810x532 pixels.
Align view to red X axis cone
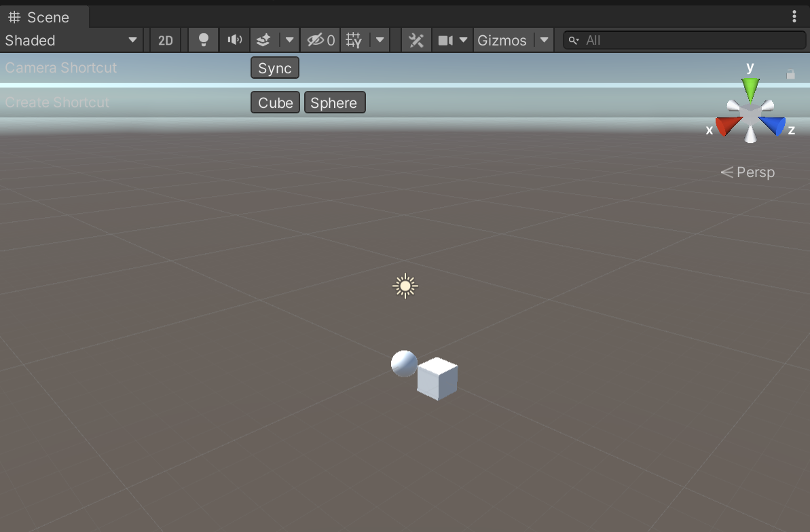[727, 126]
